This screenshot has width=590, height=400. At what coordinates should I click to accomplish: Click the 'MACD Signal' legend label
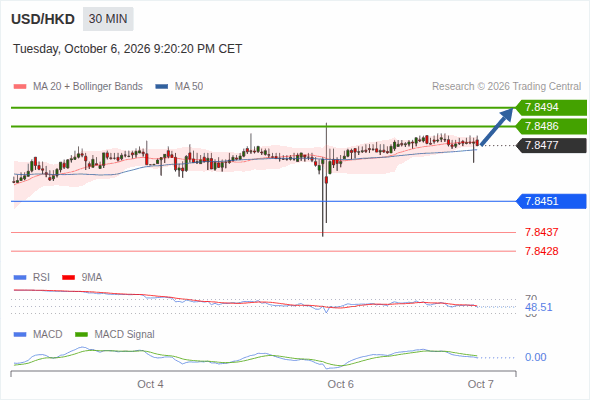click(125, 335)
